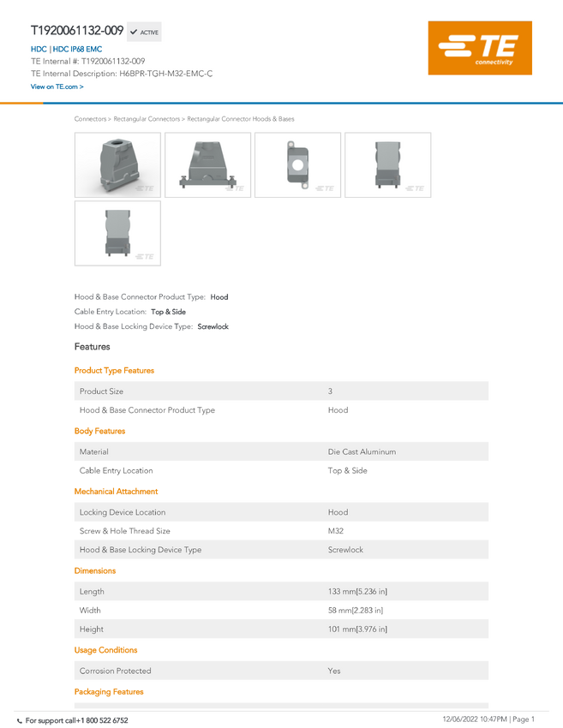Click Screwlock value in summary
Screen dimensions: 563x728
213,327
